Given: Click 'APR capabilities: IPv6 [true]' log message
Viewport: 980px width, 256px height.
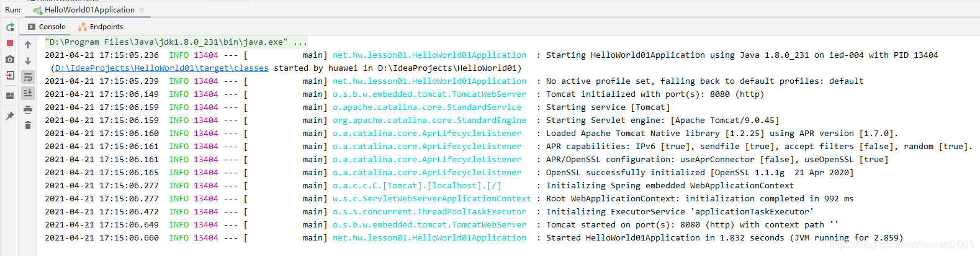Looking at the screenshot, I should [x=759, y=147].
